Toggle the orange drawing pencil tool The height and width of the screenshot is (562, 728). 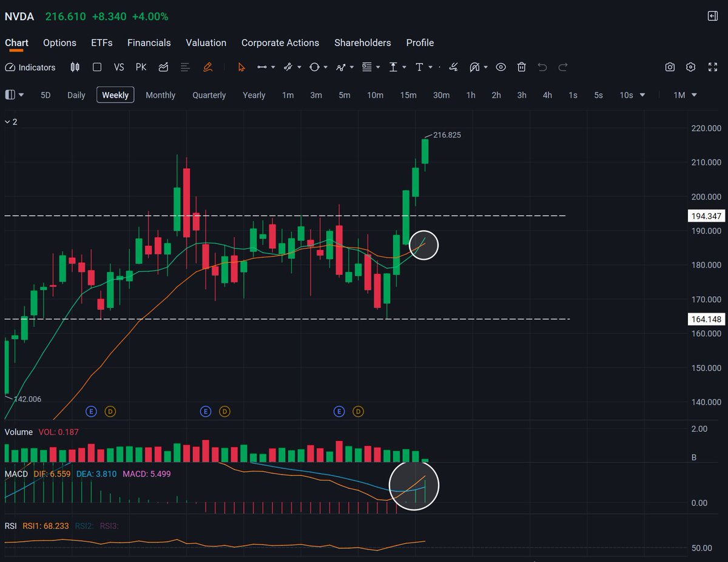[207, 67]
